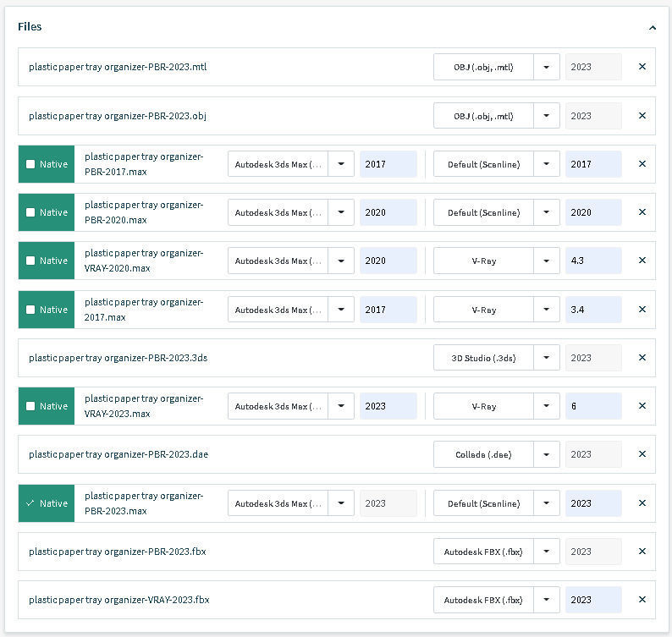Delete the PBR-2023.obj file entry

point(642,116)
